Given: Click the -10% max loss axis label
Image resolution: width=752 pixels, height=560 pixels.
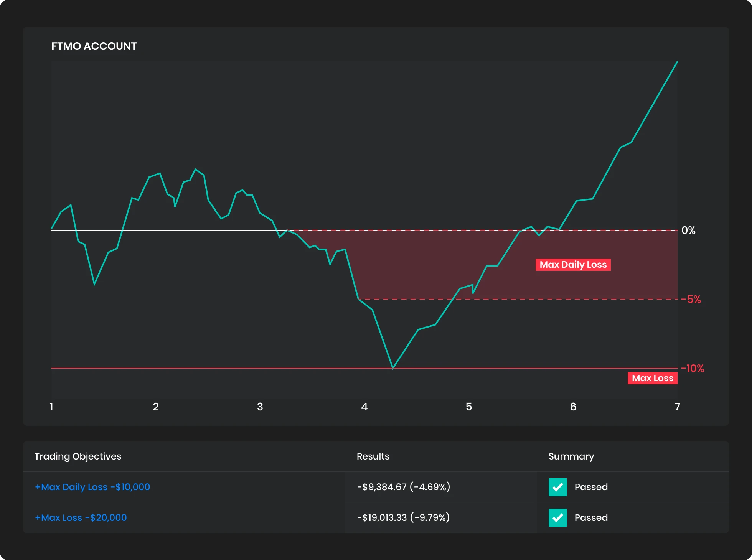Looking at the screenshot, I should 693,369.
